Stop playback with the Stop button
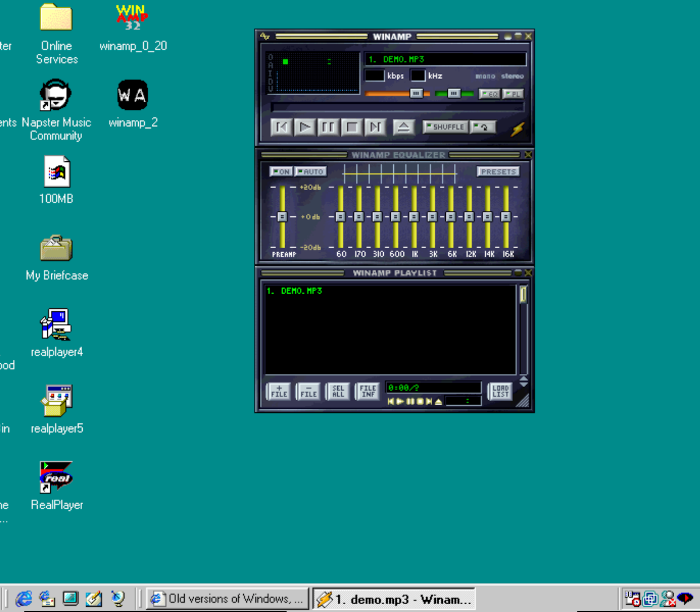This screenshot has width=700, height=612. coord(352,127)
